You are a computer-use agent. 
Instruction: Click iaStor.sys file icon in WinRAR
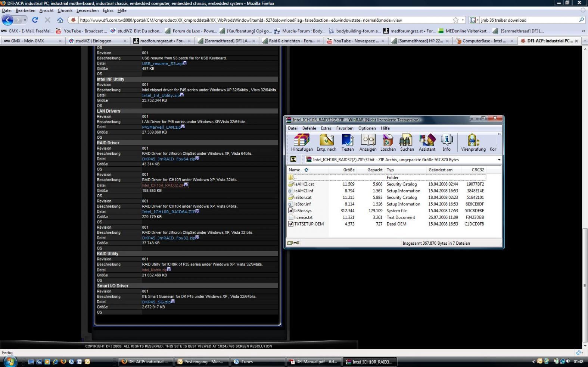(x=291, y=211)
